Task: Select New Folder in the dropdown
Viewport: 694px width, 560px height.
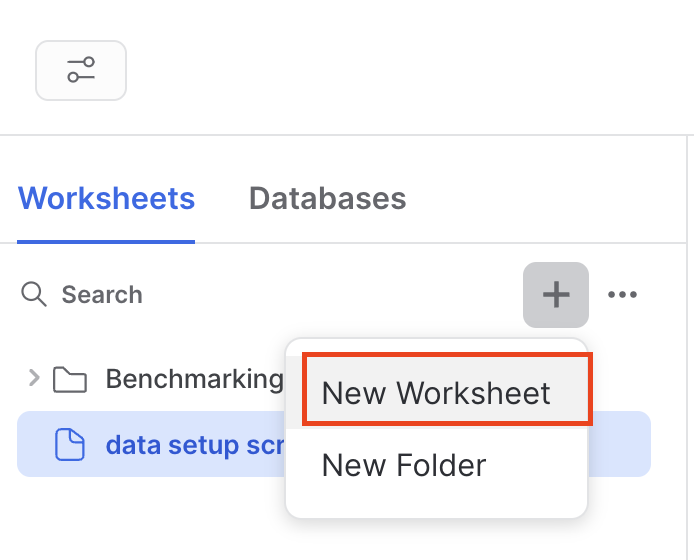Action: pos(404,465)
